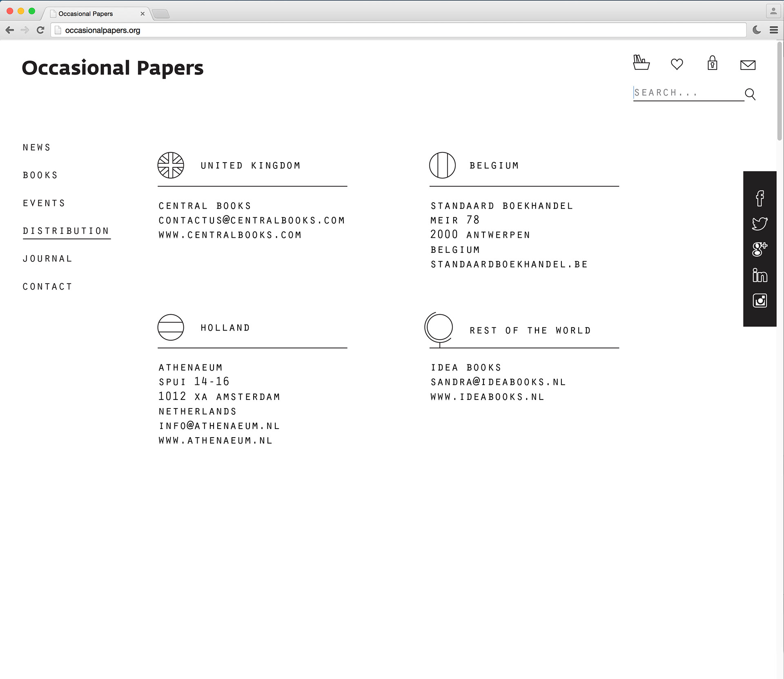The height and width of the screenshot is (679, 784).
Task: Go to the News menu item
Action: coord(37,147)
